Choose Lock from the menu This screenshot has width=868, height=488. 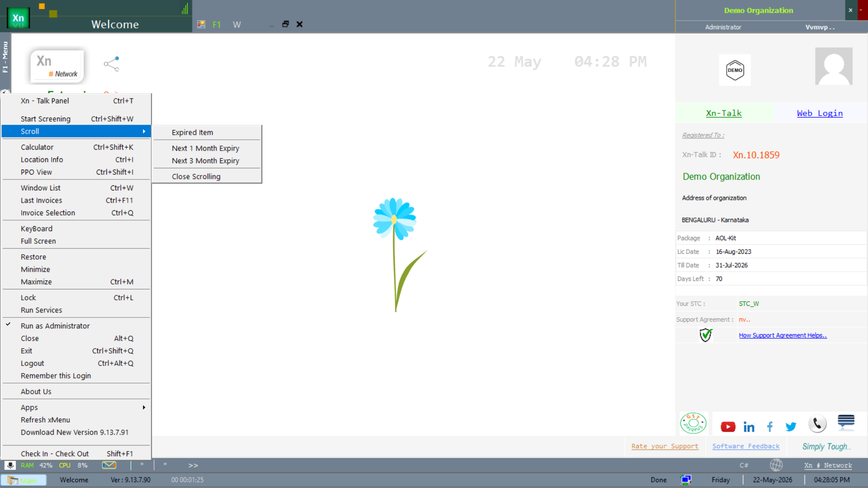pos(76,298)
